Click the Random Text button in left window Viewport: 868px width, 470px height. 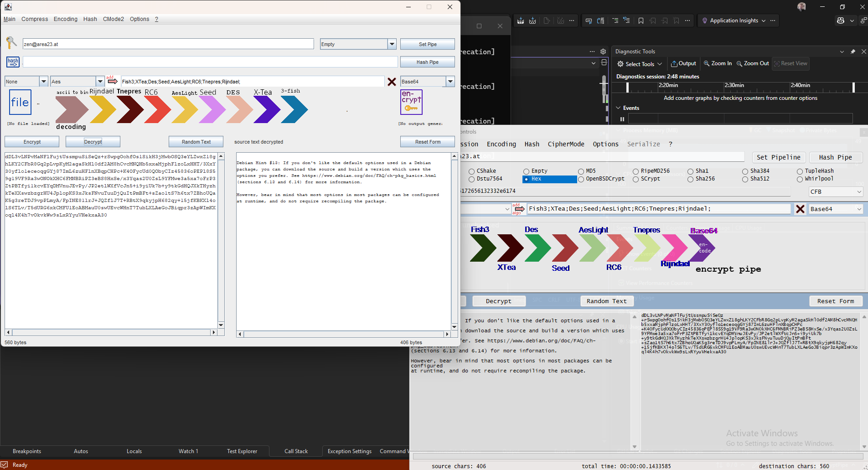point(196,142)
